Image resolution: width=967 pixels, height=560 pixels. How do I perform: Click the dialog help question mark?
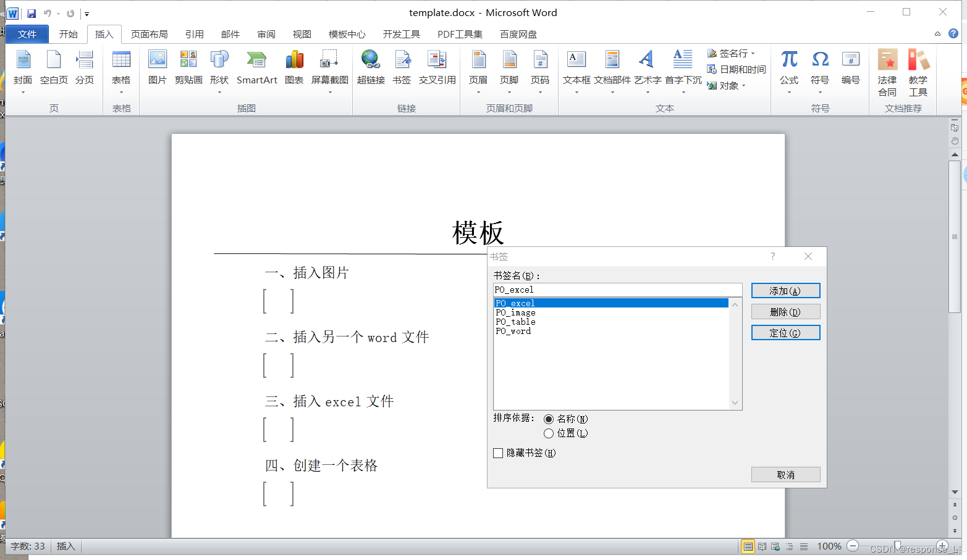772,256
